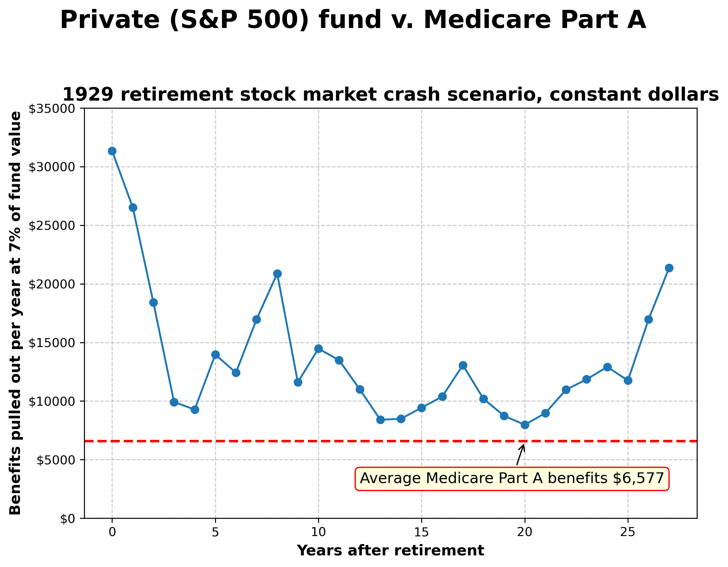Click the x-axis tick label 25
This screenshot has height=567, width=728.
click(628, 532)
